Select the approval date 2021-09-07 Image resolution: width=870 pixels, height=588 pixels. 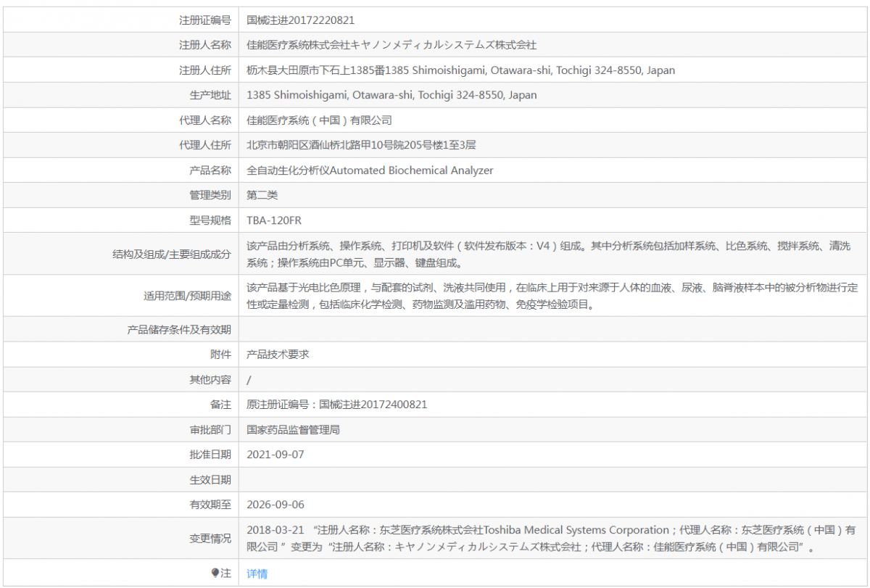click(275, 455)
